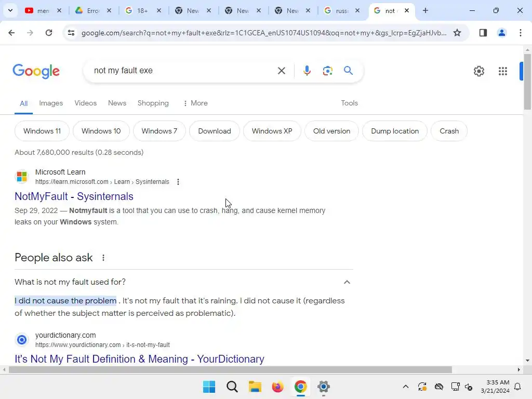Open the Chrome profile avatar

[501, 33]
